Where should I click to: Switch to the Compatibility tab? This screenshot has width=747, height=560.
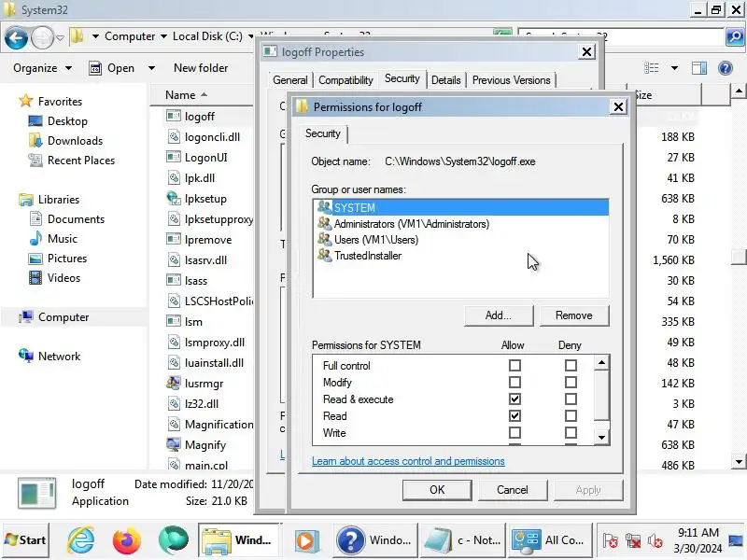(345, 80)
